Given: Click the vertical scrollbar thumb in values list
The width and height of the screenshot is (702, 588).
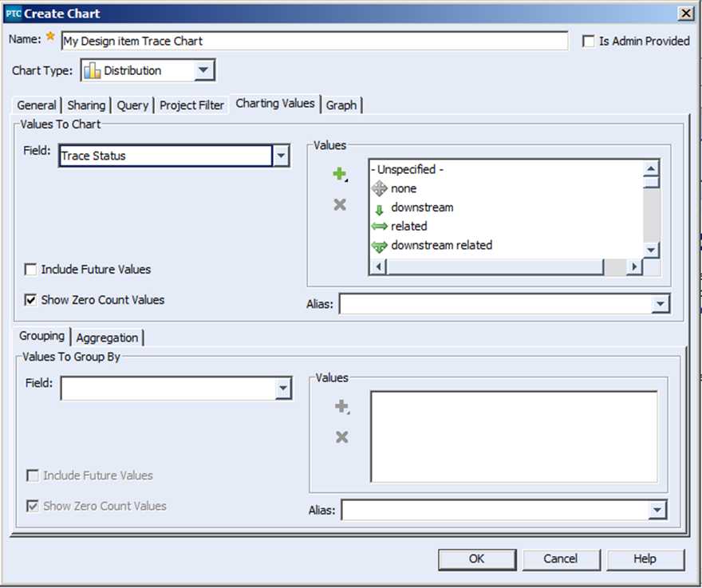Looking at the screenshot, I should (651, 182).
